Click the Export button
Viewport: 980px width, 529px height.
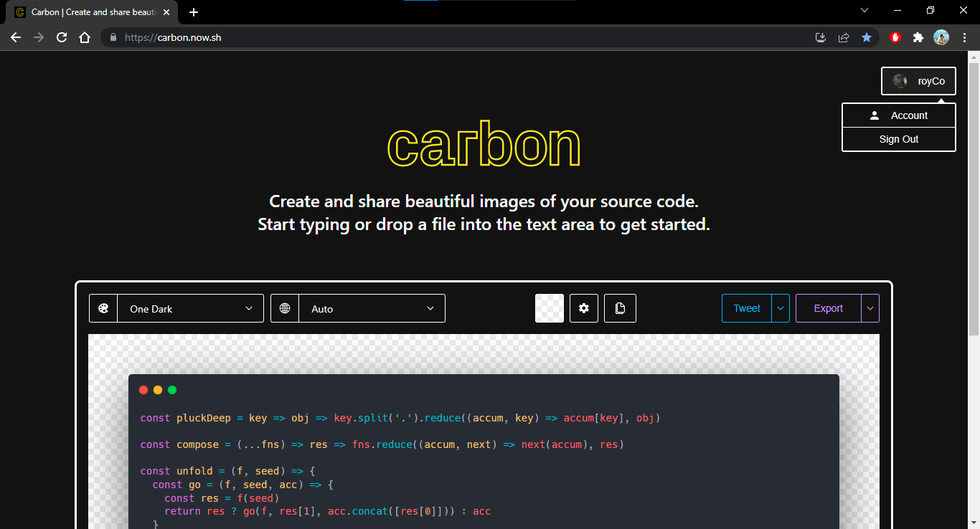(828, 308)
